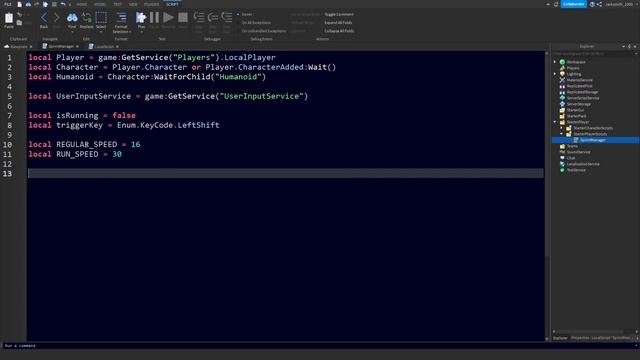Select SoundService in the Explorer

(x=578, y=152)
